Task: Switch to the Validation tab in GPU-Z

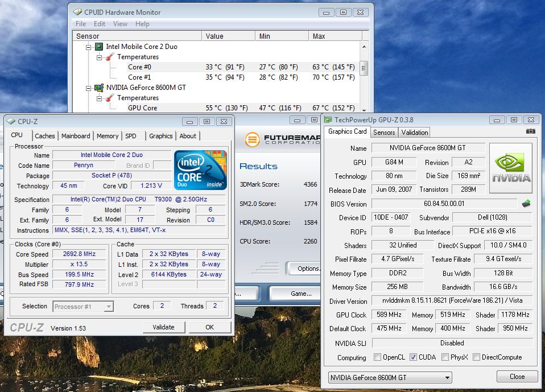Action: (x=415, y=133)
